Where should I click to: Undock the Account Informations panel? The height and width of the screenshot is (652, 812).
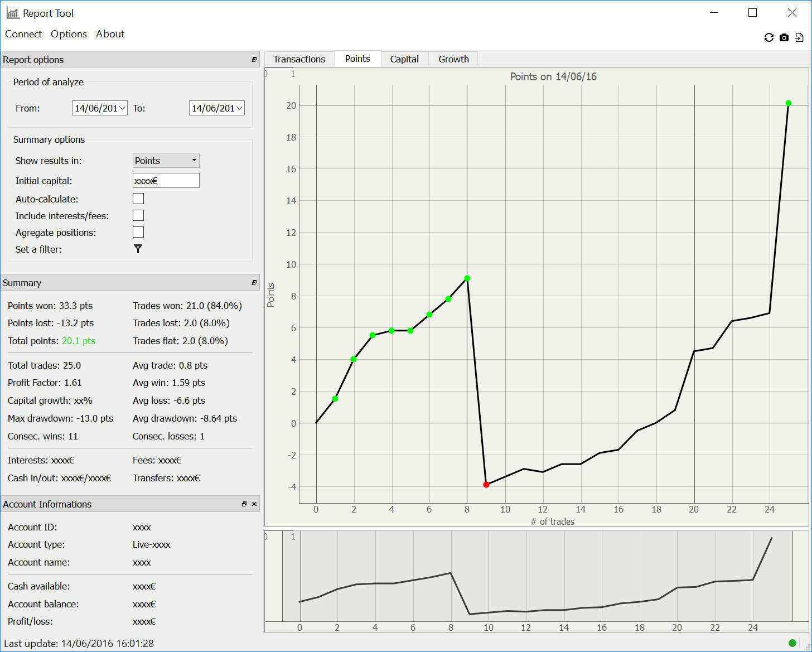point(244,504)
